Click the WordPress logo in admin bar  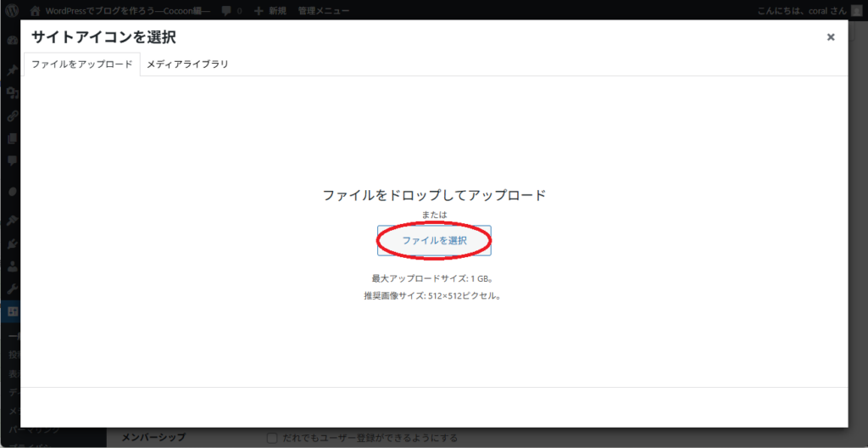pyautogui.click(x=14, y=10)
